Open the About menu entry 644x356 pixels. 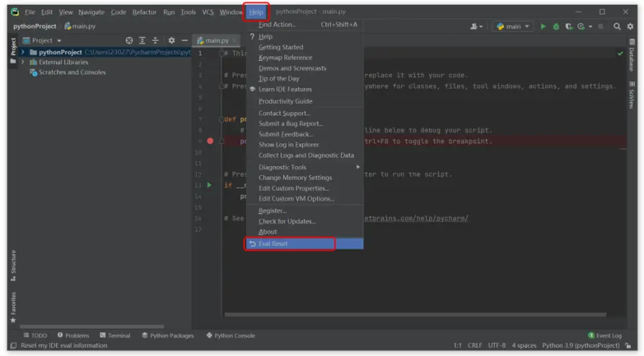tap(305, 232)
